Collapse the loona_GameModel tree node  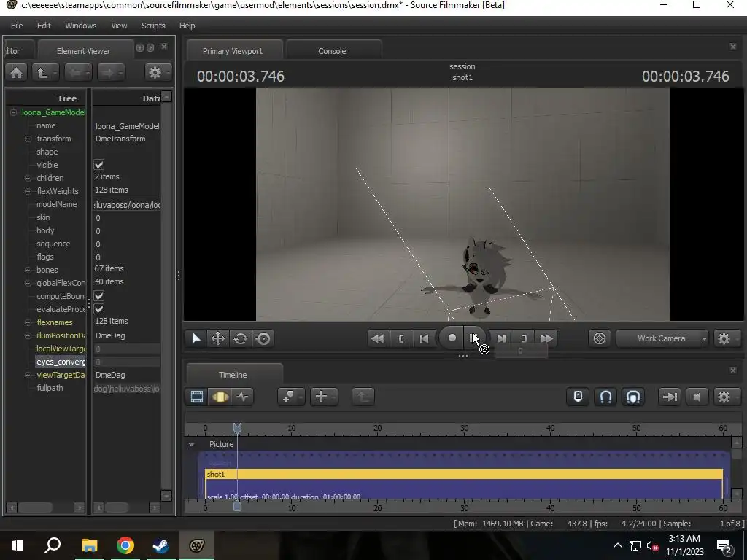[x=13, y=112]
